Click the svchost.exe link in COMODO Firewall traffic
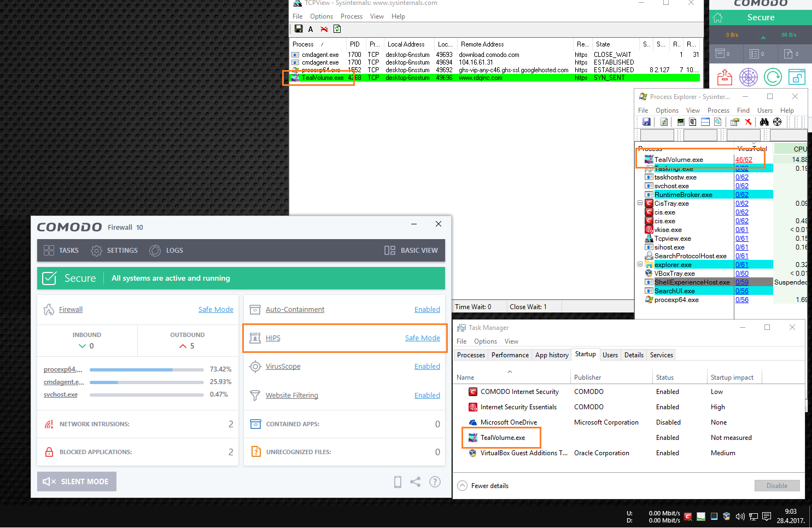Viewport: 812px width, 528px height. click(61, 394)
